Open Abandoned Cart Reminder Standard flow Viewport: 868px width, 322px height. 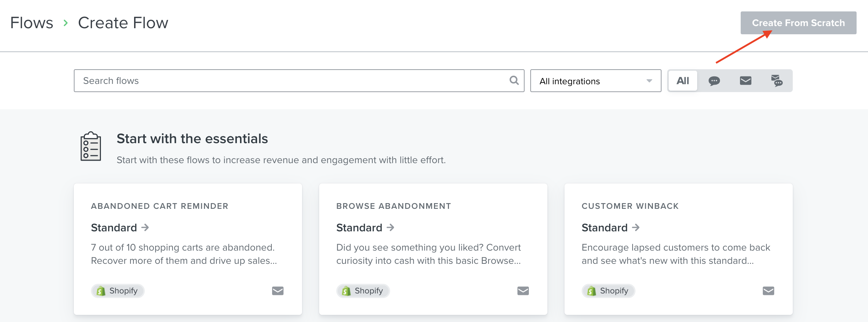click(119, 227)
